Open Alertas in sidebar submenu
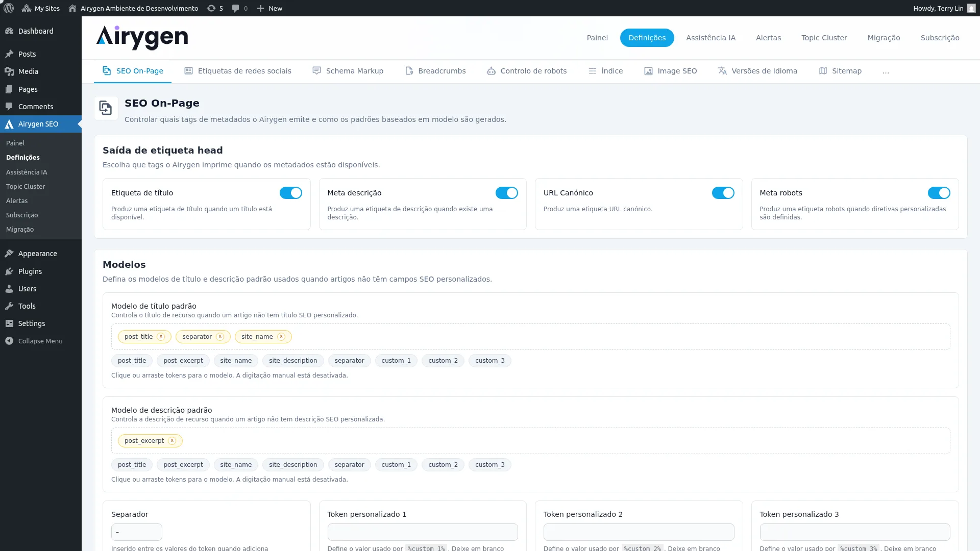 pyautogui.click(x=41, y=201)
